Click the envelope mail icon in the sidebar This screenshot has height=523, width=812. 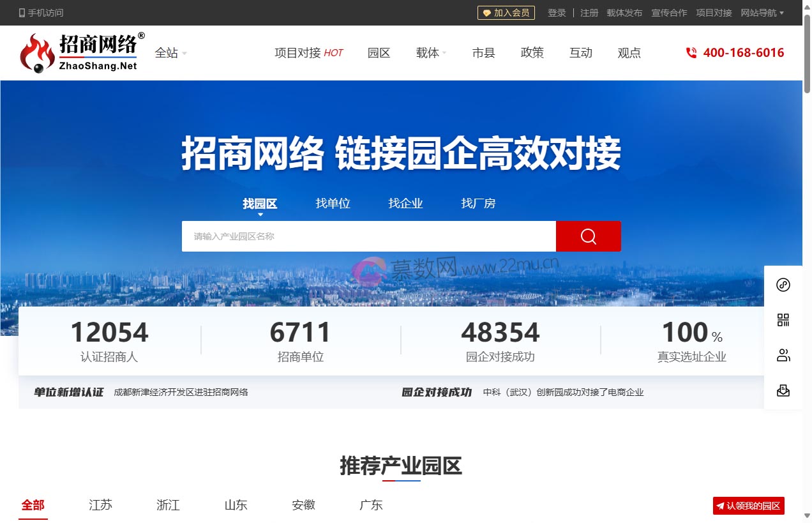coord(784,390)
